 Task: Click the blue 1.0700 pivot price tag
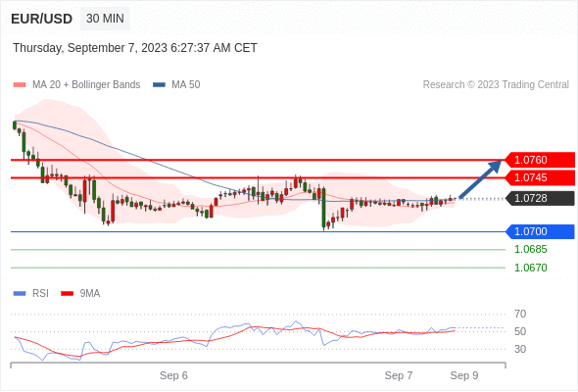pos(540,231)
